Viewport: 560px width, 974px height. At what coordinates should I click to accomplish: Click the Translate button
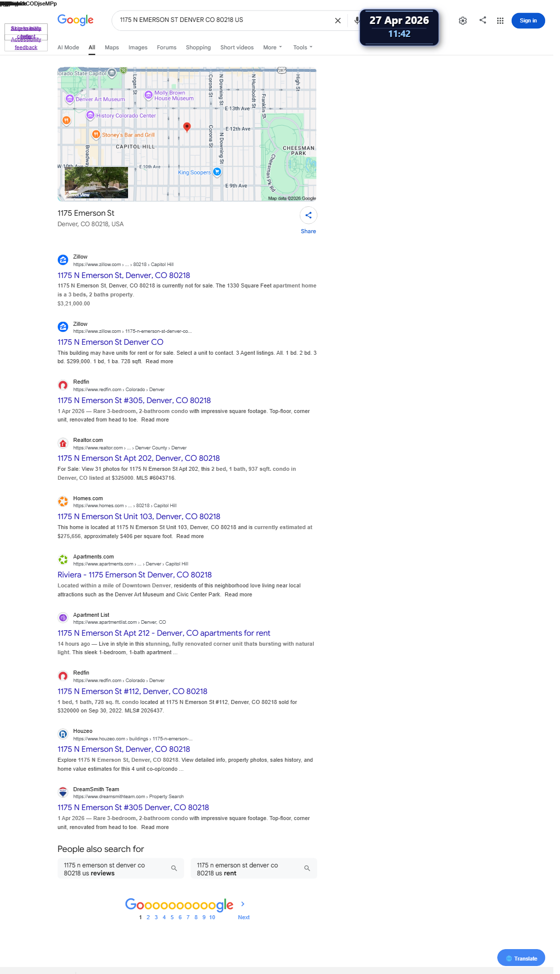coord(521,958)
